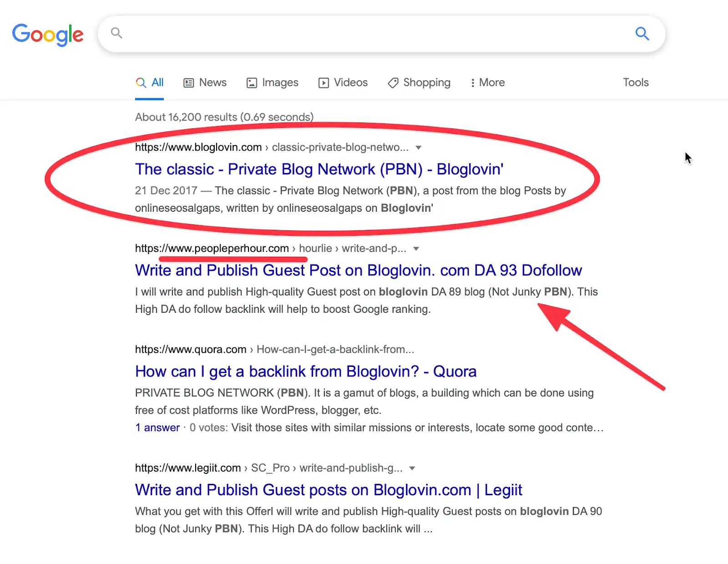Click the All tab magnifier icon
The height and width of the screenshot is (564, 728).
pyautogui.click(x=141, y=83)
